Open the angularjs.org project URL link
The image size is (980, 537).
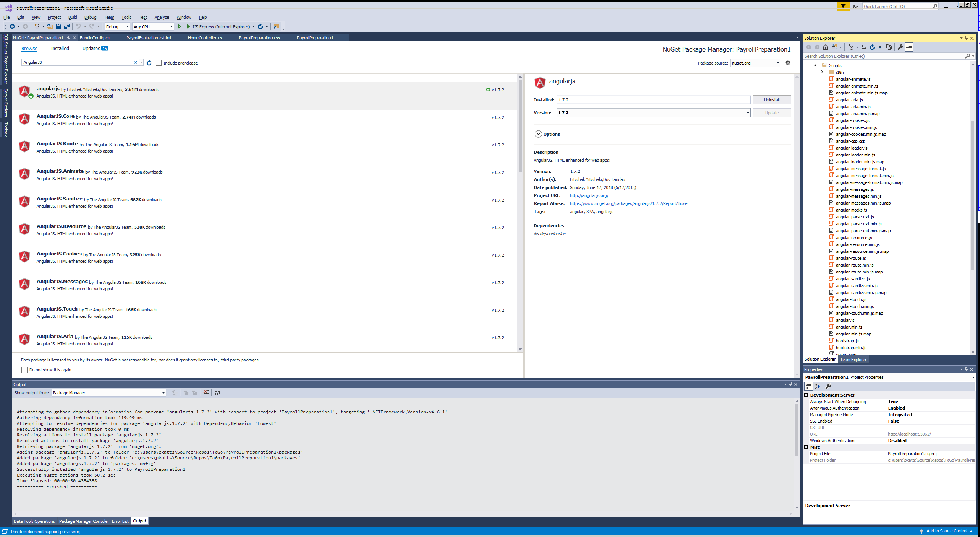(589, 195)
